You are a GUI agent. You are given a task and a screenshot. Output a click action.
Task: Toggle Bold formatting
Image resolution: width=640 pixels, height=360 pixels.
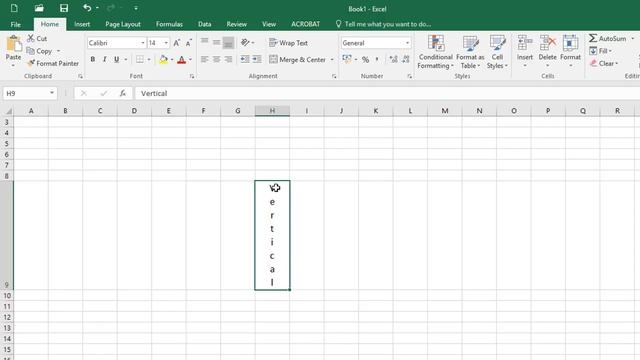pyautogui.click(x=93, y=60)
